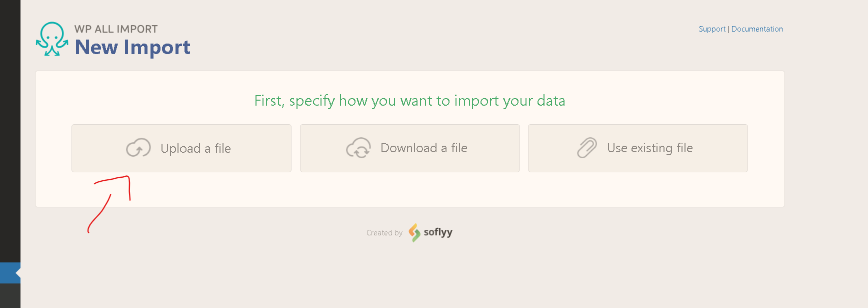Click the upload cloud icon
This screenshot has width=868, height=308.
click(138, 148)
